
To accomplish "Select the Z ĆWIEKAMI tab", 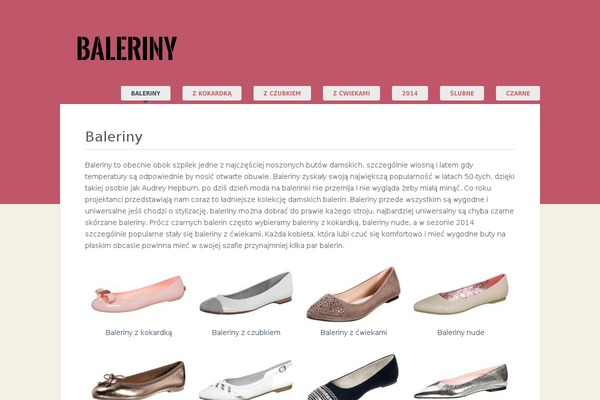I will [351, 93].
